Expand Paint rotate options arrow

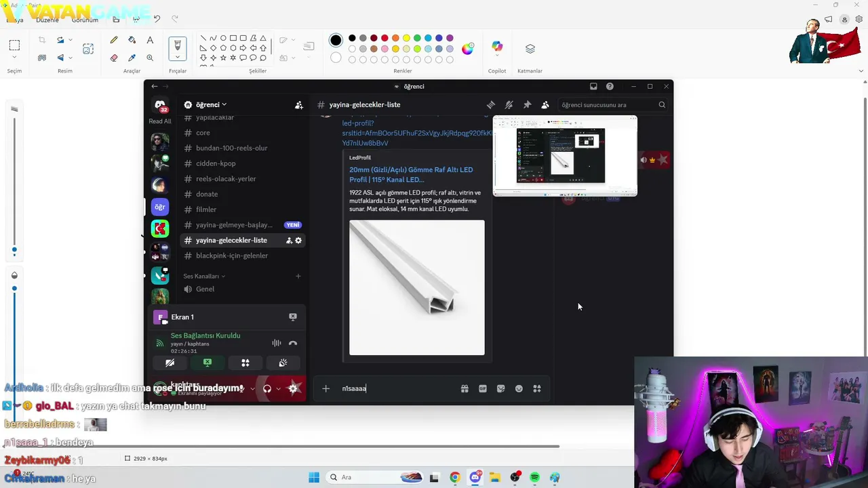pyautogui.click(x=71, y=41)
